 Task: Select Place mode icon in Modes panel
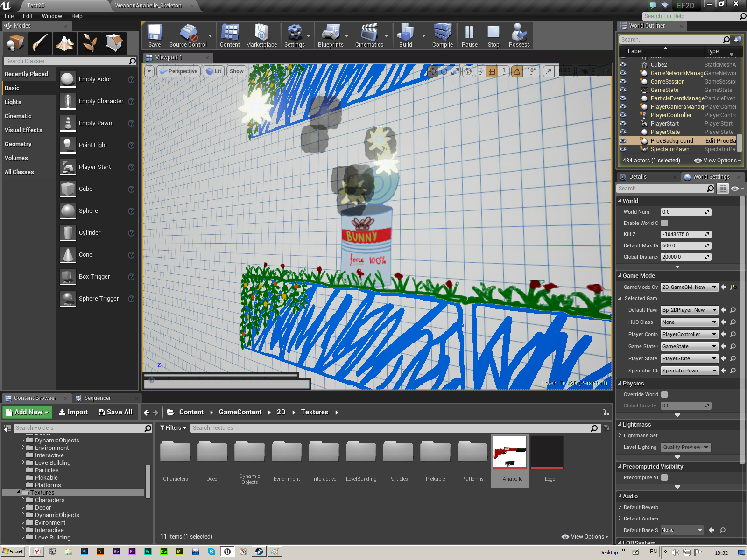point(15,43)
